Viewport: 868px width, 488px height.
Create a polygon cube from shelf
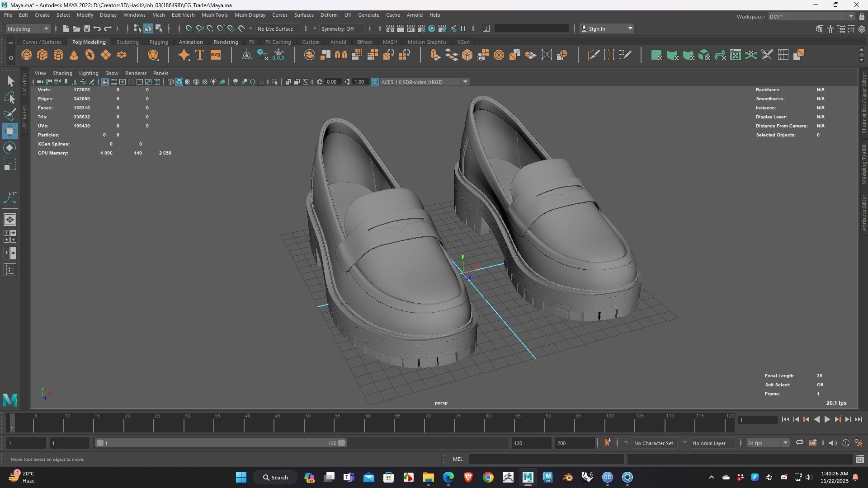click(x=42, y=55)
